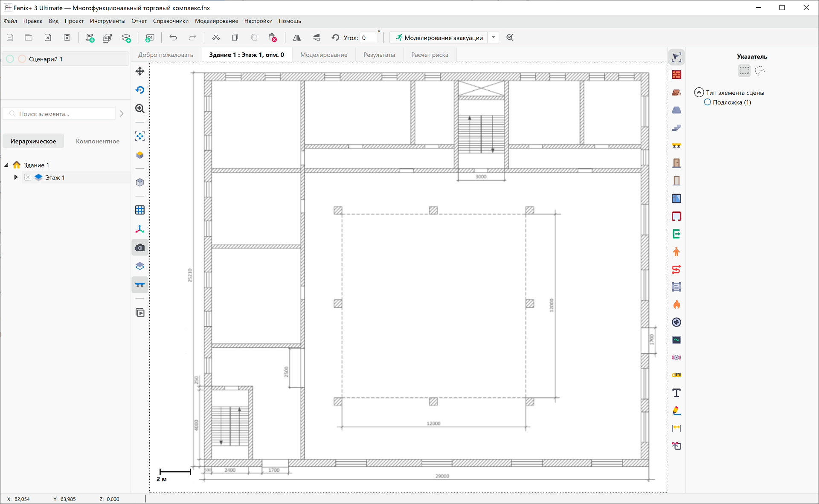
Task: Select the fan ventilation tool
Action: click(677, 322)
